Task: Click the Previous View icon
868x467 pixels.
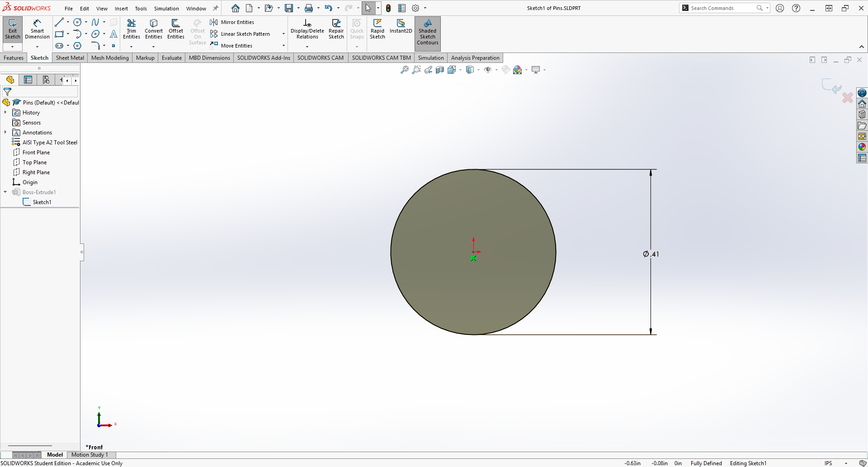Action: click(x=428, y=70)
